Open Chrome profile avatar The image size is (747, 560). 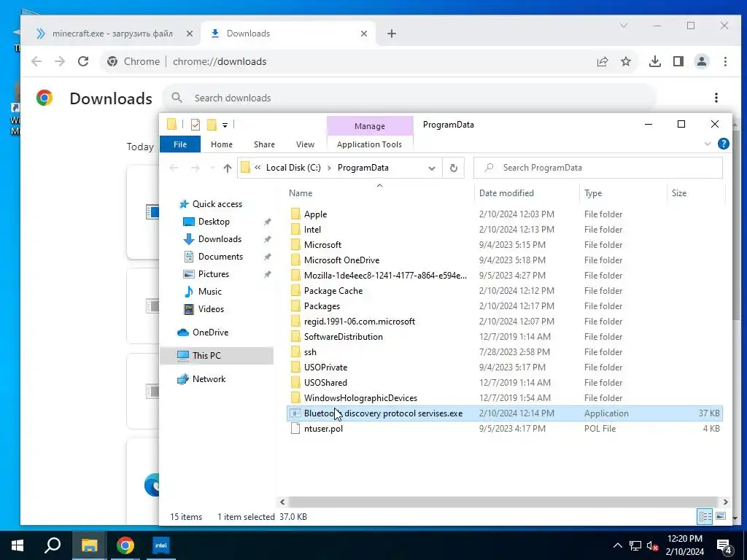click(x=701, y=61)
